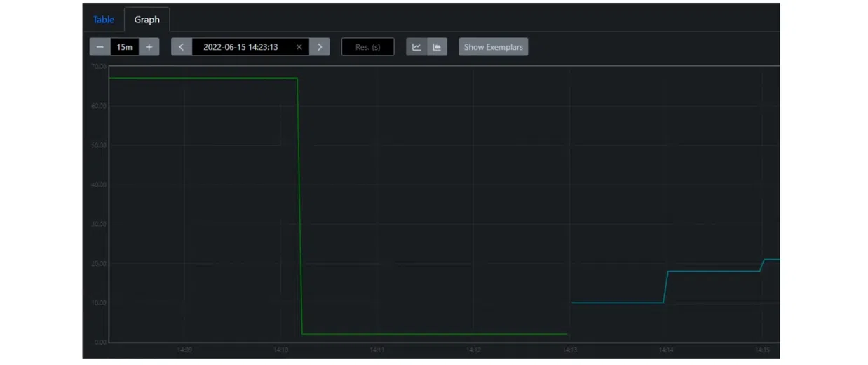
Task: Click the 14:13 x-axis time label
Action: coord(569,350)
